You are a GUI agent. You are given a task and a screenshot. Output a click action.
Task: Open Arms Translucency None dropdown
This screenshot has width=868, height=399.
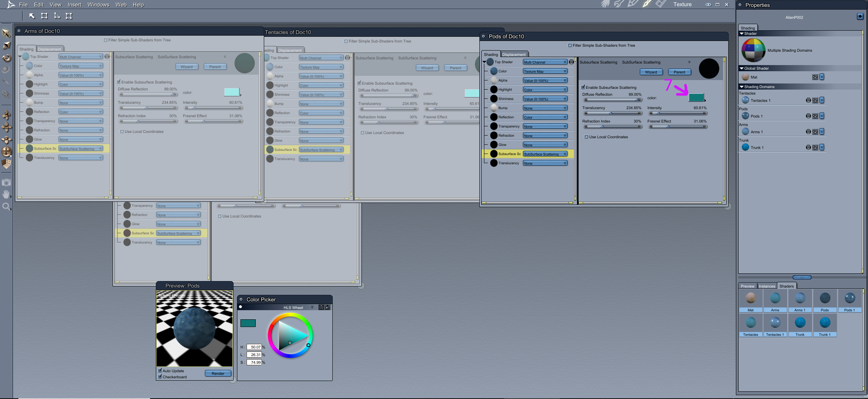click(80, 158)
